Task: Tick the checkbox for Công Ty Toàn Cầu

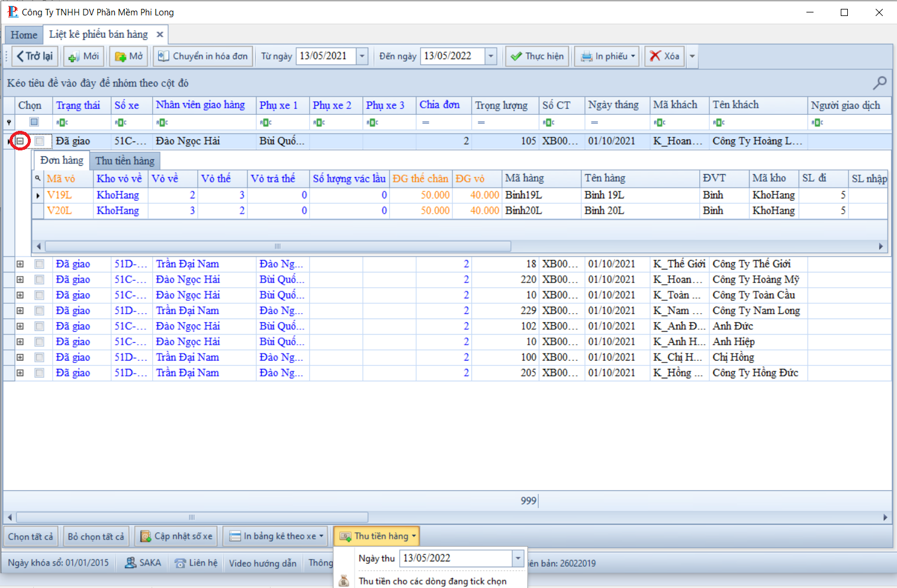Action: click(x=40, y=295)
